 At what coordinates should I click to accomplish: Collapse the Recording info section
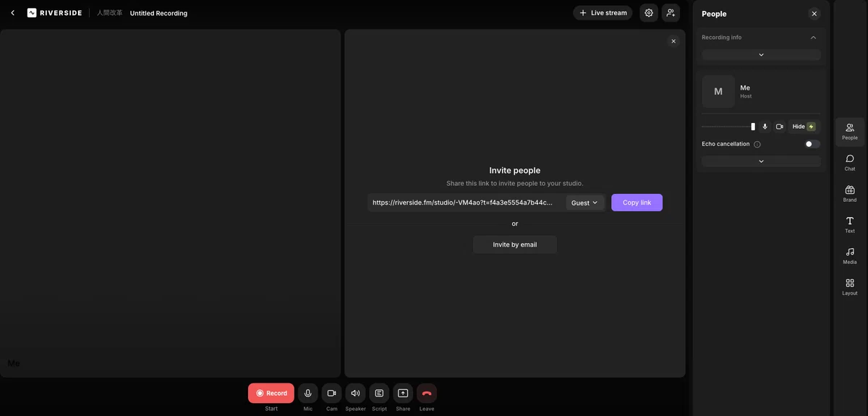(x=813, y=38)
